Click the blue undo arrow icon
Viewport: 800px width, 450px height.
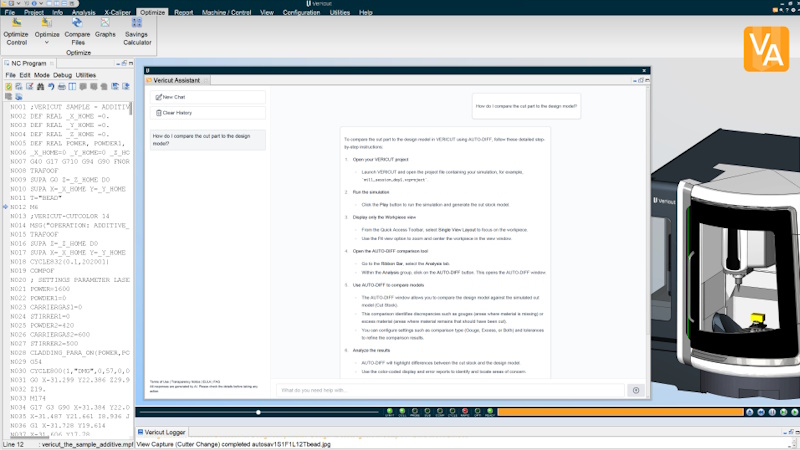51,87
